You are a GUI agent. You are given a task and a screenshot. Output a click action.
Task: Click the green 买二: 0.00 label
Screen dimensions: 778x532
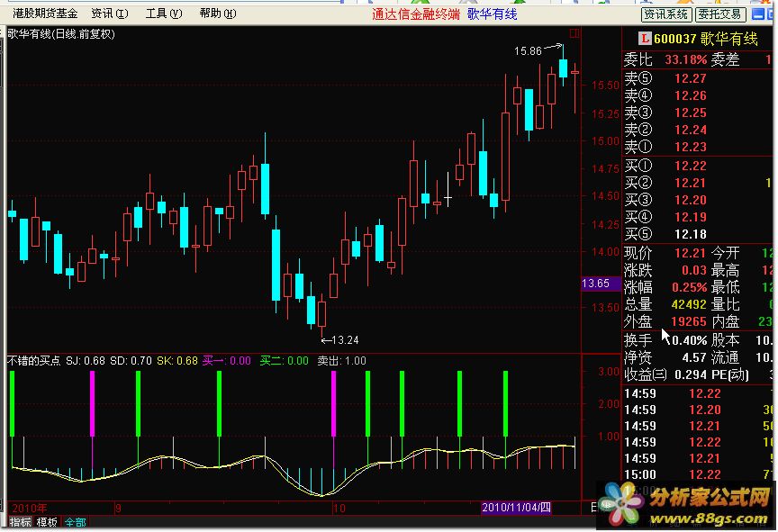pos(285,360)
